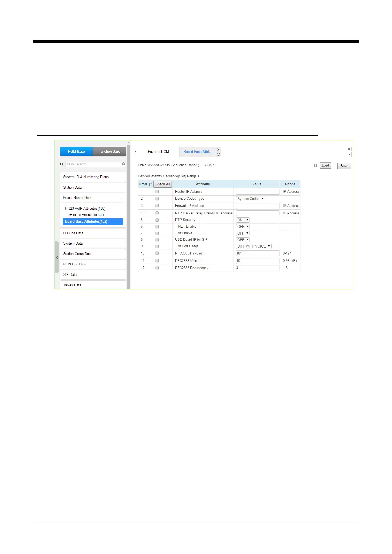Open the T38 Port Usage dropdown
Image resolution: width=392 pixels, height=554 pixels.
pos(254,246)
